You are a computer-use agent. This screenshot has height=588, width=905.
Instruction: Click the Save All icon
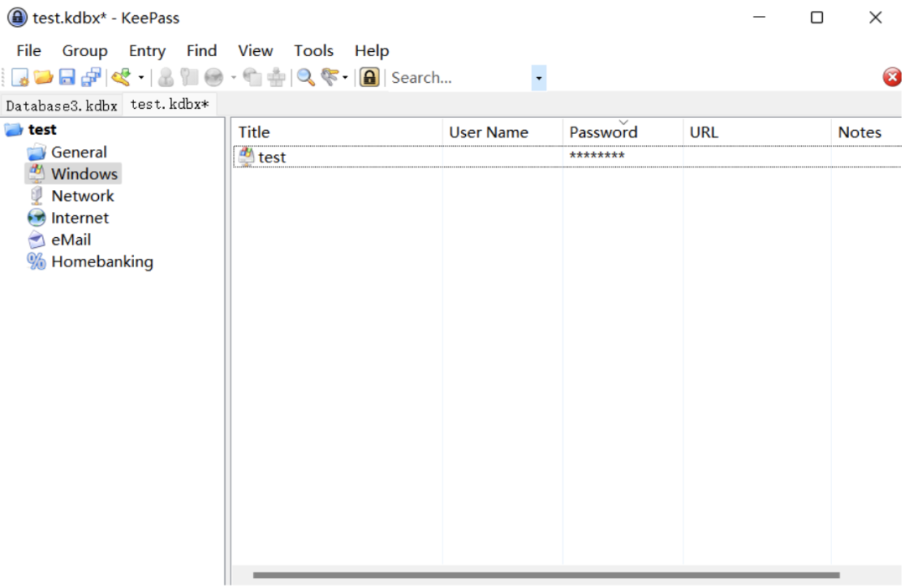91,77
